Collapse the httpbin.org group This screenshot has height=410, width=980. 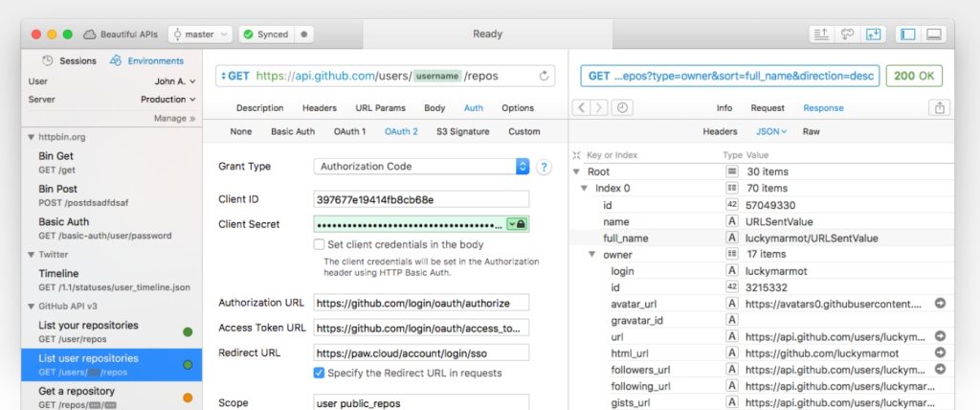tap(32, 137)
